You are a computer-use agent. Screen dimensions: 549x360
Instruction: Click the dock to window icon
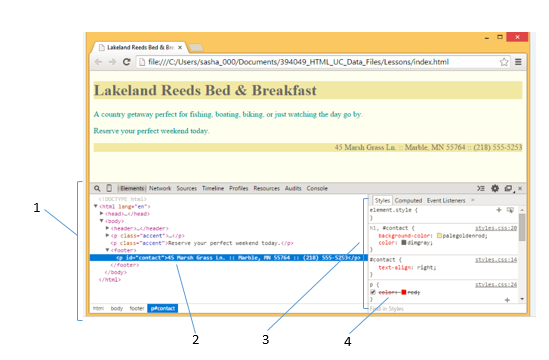click(x=508, y=188)
